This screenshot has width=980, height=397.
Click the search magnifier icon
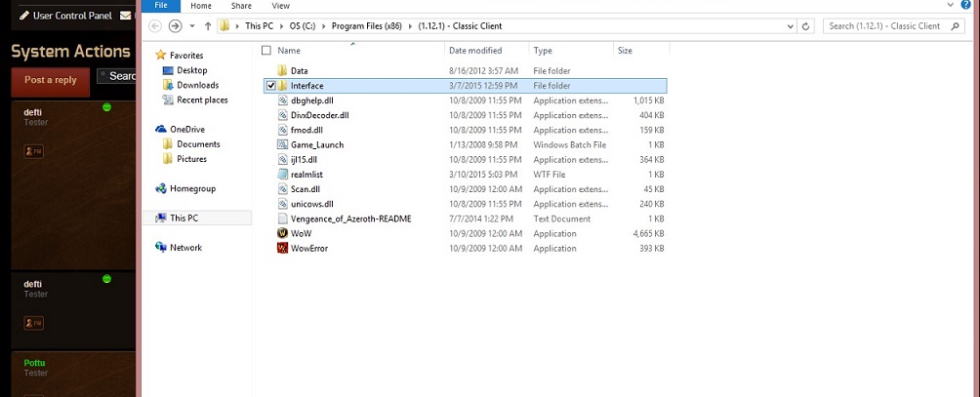(x=955, y=26)
